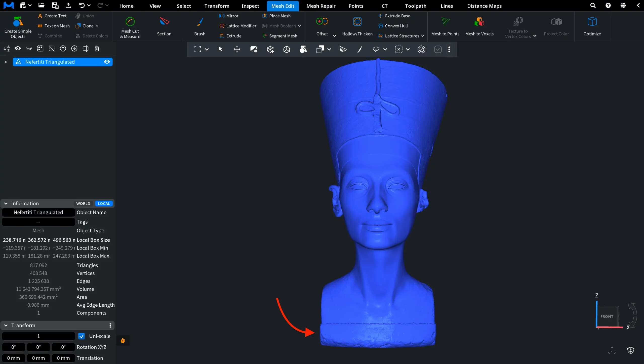Toggle the checkmark button in viewport toolbar
The height and width of the screenshot is (364, 644).
coord(438,49)
